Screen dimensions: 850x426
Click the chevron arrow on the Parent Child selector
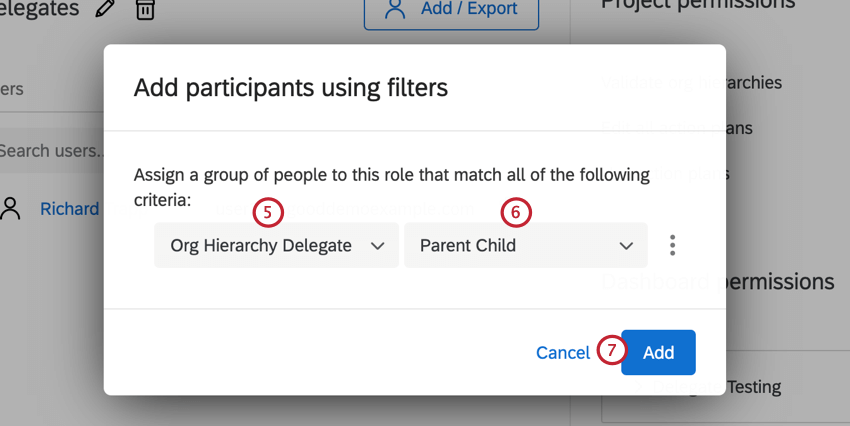coord(627,245)
